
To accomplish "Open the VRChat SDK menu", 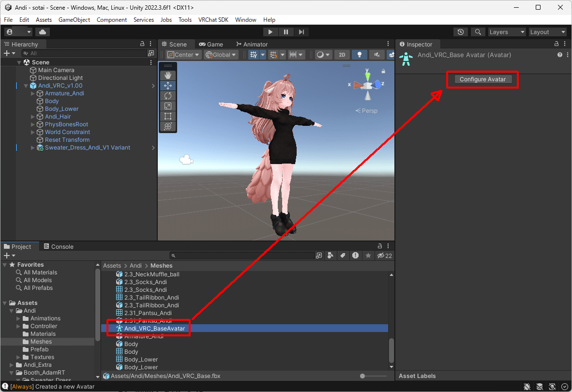I will (x=213, y=20).
